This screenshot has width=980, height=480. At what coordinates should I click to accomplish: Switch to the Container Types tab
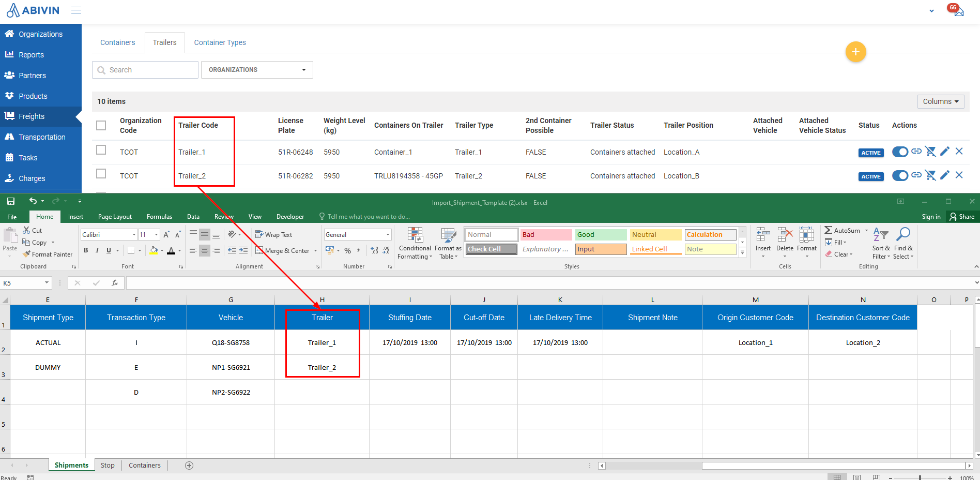coord(220,42)
